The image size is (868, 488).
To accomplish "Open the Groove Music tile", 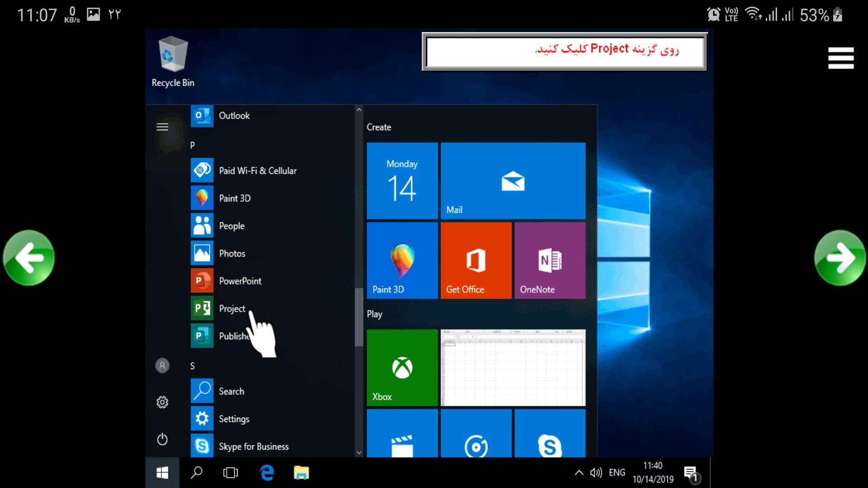I will 476,433.
